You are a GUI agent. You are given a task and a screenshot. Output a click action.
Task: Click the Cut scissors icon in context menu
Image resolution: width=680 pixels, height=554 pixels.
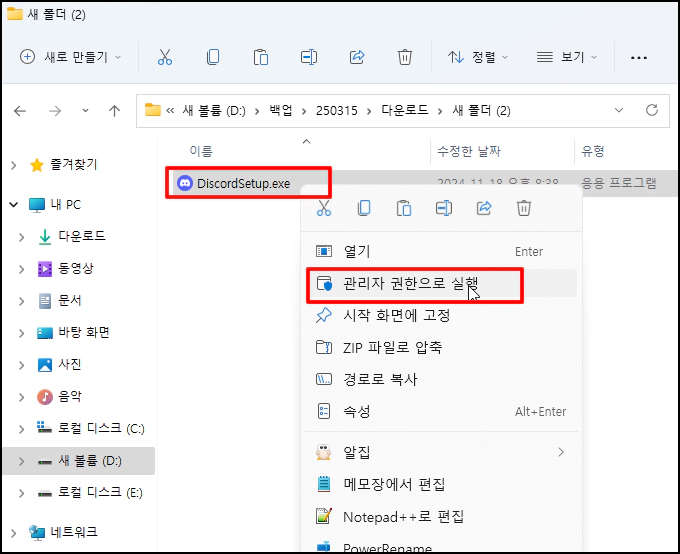pos(324,208)
